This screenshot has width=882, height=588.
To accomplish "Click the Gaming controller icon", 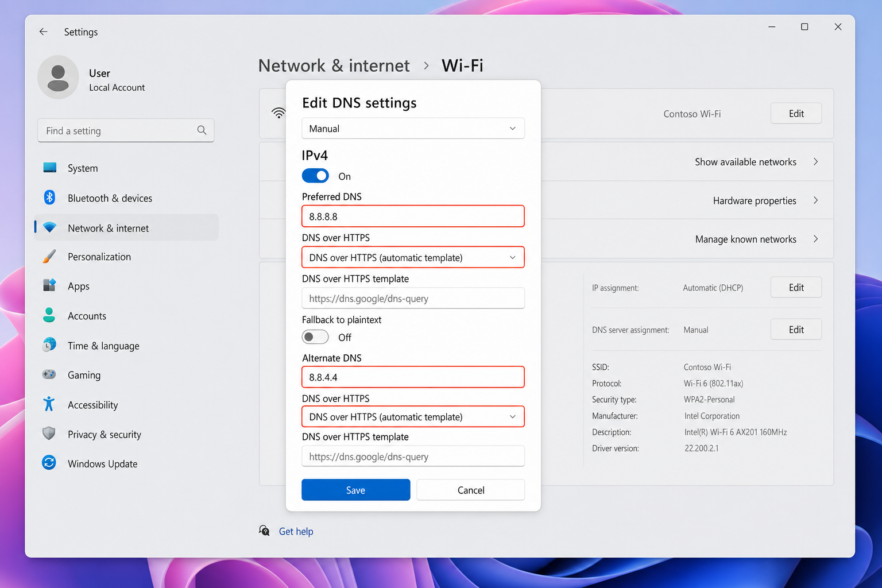I will 49,374.
